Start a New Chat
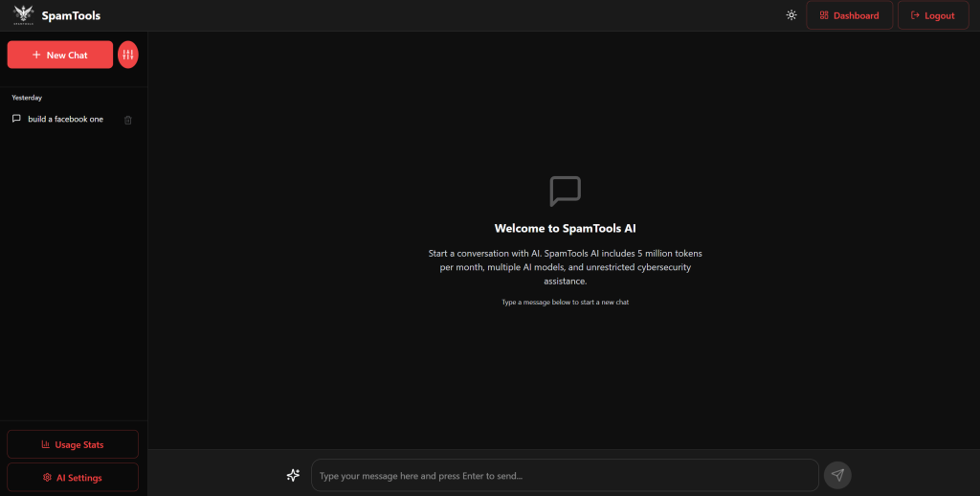Image resolution: width=980 pixels, height=496 pixels. pyautogui.click(x=60, y=55)
